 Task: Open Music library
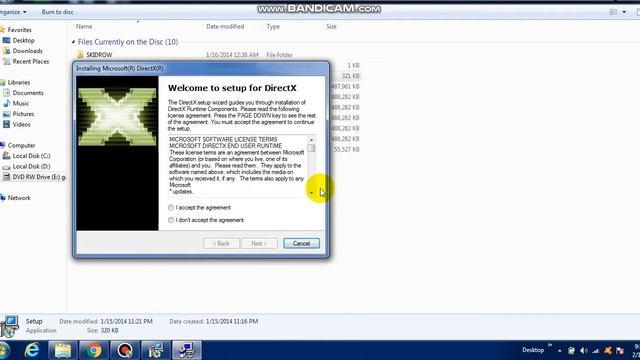(20, 104)
